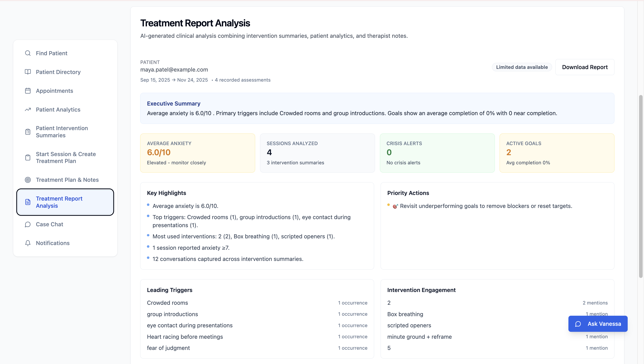644x364 pixels.
Task: Click the Ask Vanessa chat bubble icon
Action: (x=578, y=324)
